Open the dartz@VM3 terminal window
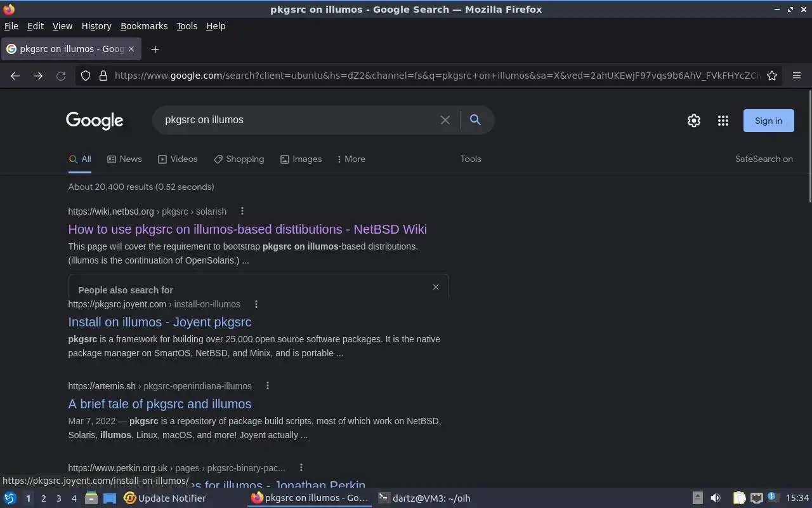Viewport: 812px width, 508px height. coord(425,498)
